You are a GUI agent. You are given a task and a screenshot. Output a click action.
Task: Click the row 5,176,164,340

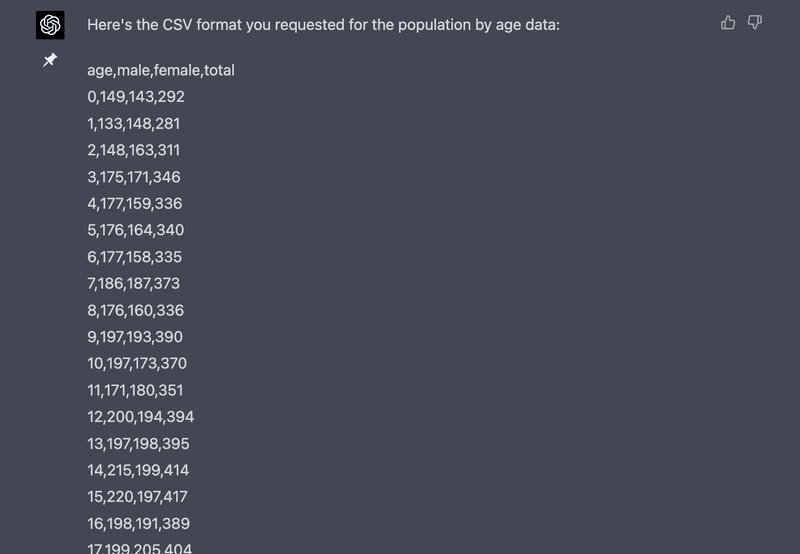tap(136, 230)
